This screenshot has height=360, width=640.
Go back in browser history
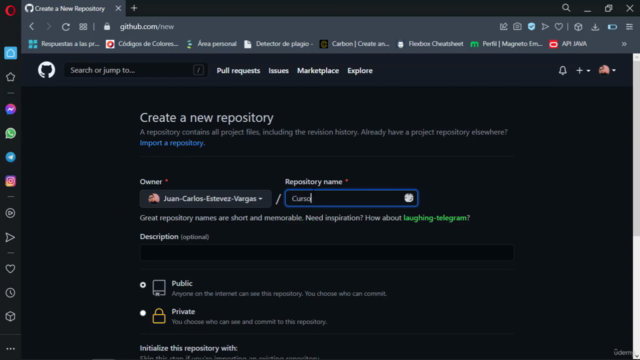(x=32, y=27)
